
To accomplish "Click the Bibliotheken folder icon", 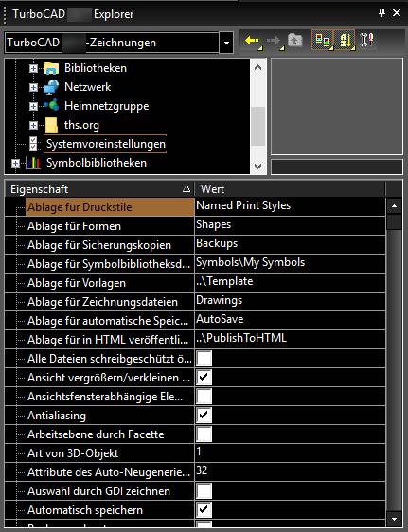I will pos(51,68).
